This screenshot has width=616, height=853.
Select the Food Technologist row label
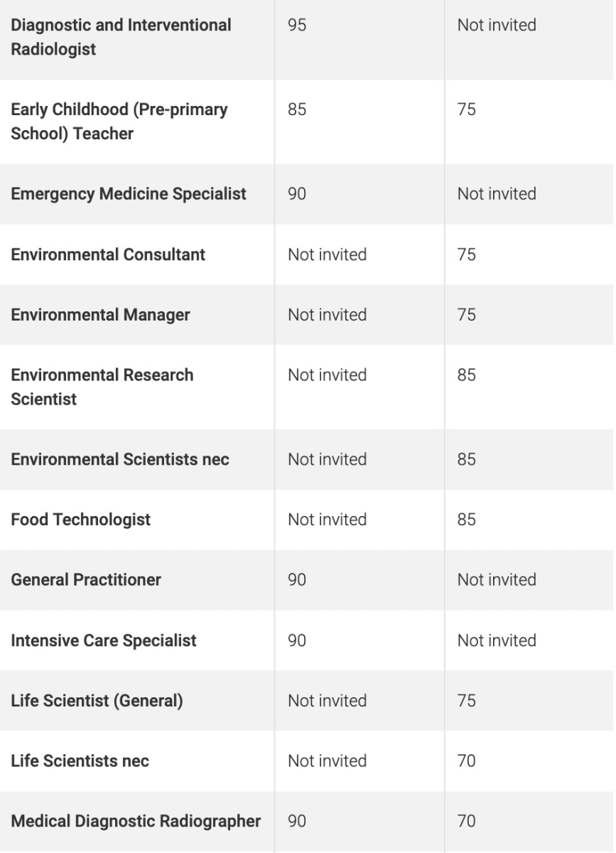coord(80,520)
